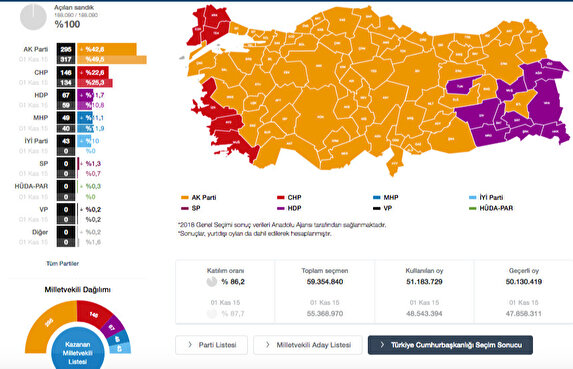Select the AK Parti vote percentage bar

pyautogui.click(x=107, y=49)
